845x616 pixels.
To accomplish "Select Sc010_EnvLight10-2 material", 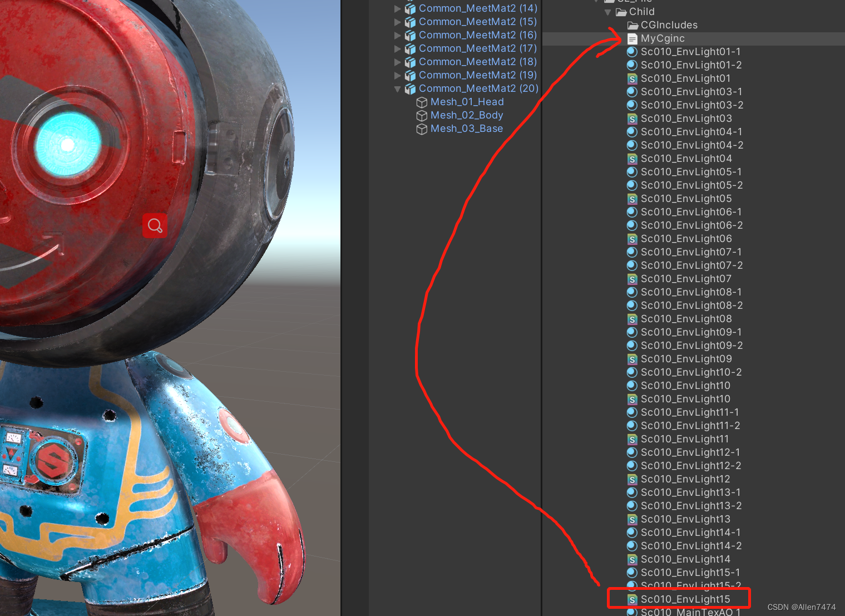I will click(691, 372).
